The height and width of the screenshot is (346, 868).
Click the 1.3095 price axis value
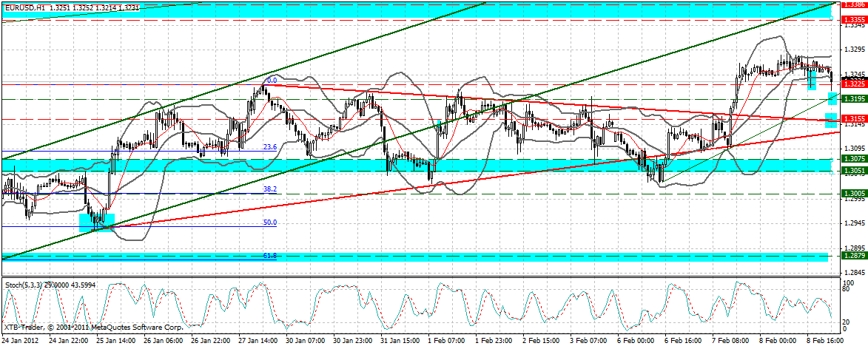(x=854, y=149)
